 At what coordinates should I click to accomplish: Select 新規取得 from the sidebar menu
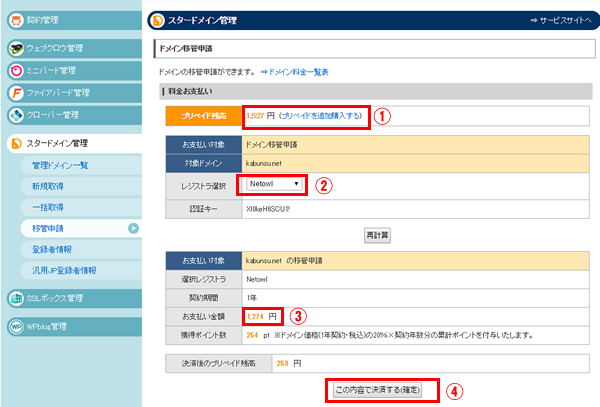tap(48, 187)
